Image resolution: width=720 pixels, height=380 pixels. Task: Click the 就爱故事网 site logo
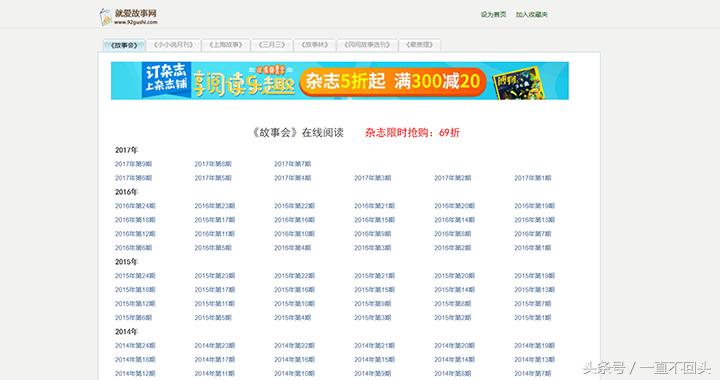tap(129, 17)
